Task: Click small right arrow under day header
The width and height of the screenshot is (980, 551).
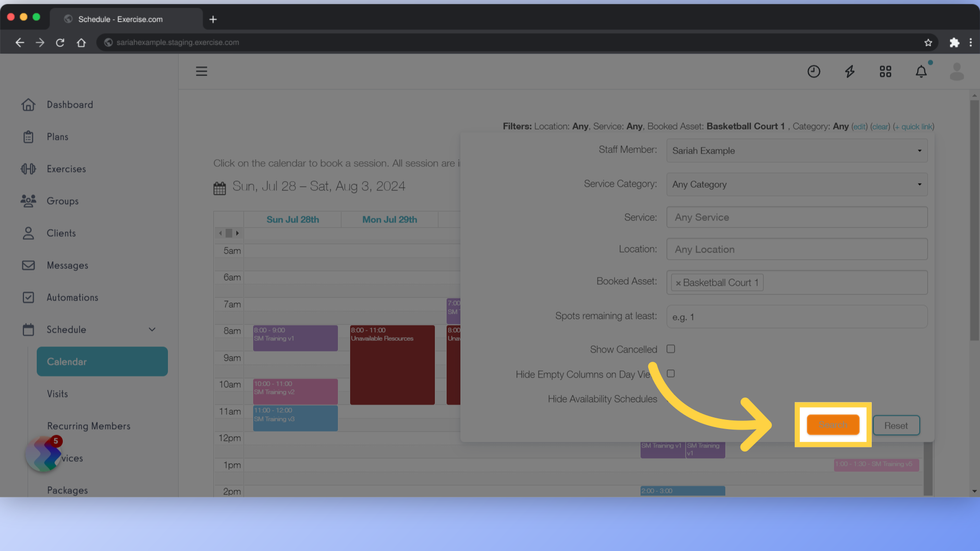Action: coord(237,233)
